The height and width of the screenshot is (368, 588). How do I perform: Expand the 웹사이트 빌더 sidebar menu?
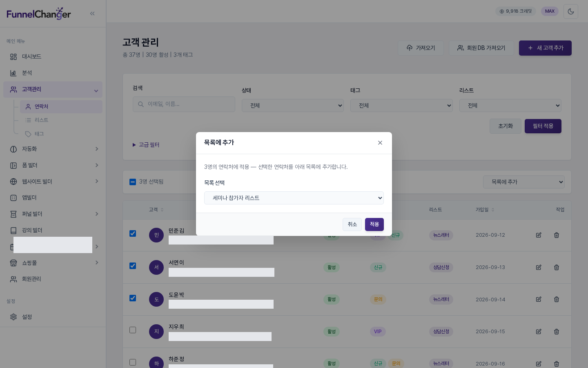point(53,182)
